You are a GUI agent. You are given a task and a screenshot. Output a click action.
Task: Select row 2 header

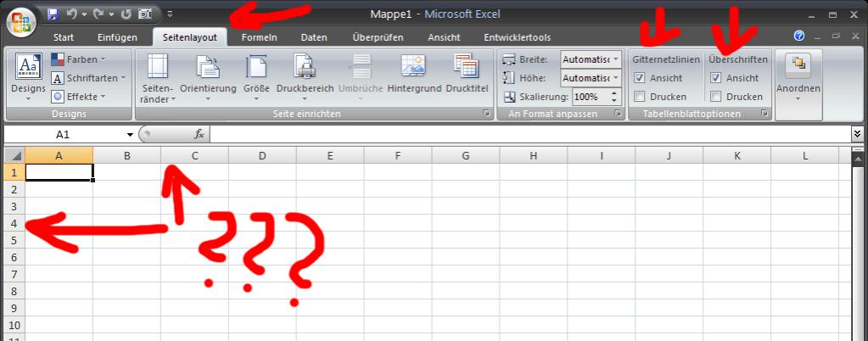pyautogui.click(x=14, y=189)
